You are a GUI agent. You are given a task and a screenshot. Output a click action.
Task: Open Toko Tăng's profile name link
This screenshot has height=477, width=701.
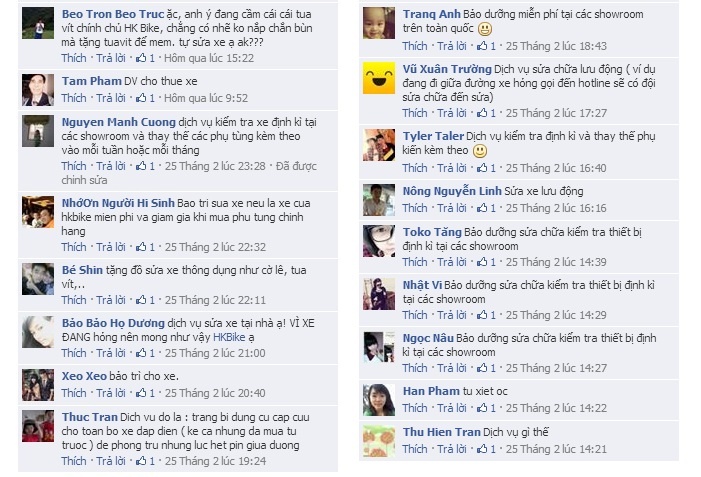[x=432, y=232]
